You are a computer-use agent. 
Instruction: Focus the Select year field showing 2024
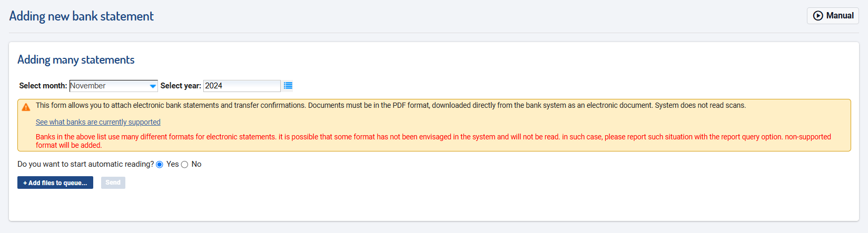[x=242, y=86]
